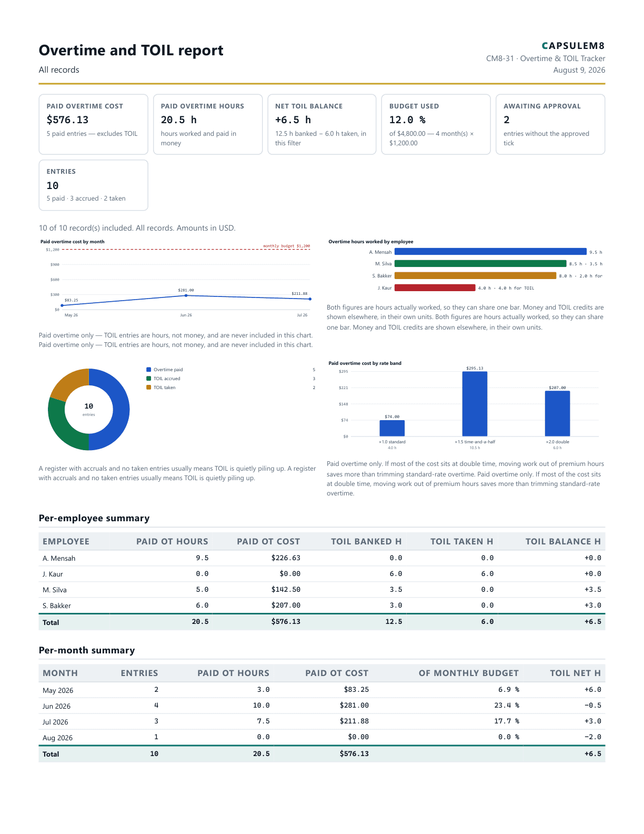Screen dimensions: 644x834
Task: Click 'CM8-31 · Overtime & TOIL Tracker' header text
Action: [x=546, y=58]
